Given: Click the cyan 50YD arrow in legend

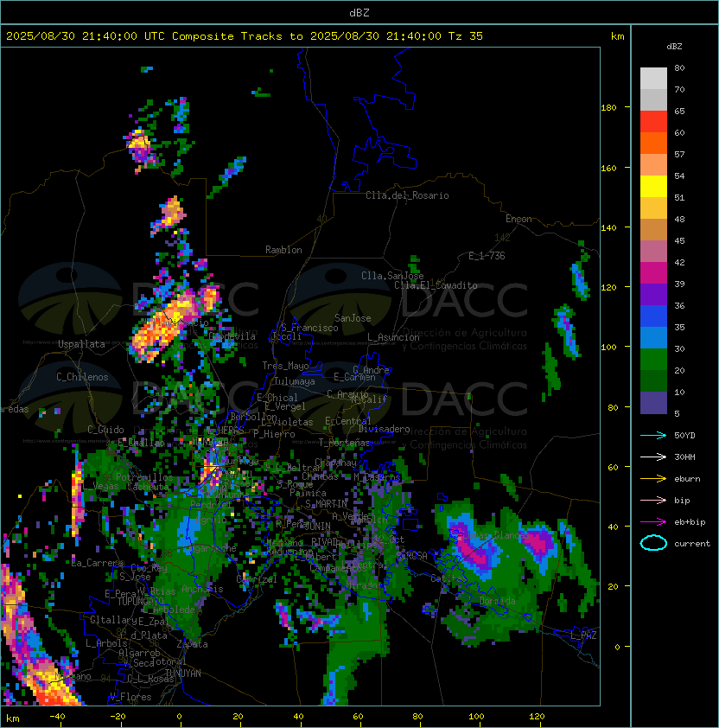Looking at the screenshot, I should (x=653, y=435).
